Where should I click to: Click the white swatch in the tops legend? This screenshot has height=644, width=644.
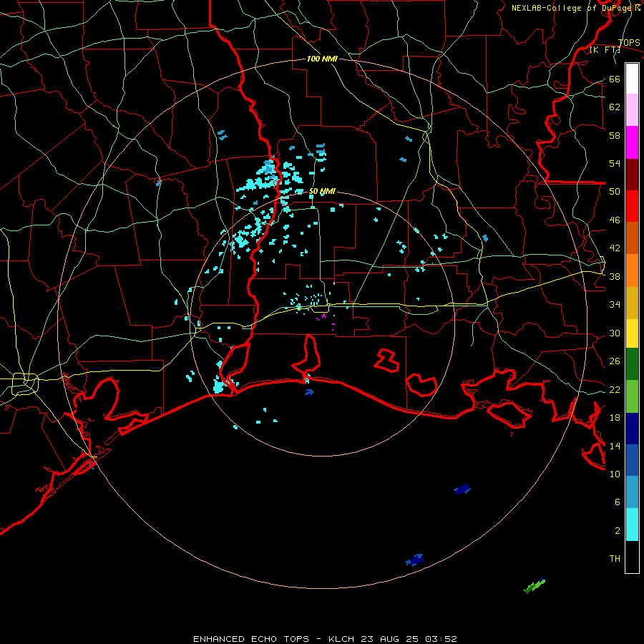pos(632,79)
